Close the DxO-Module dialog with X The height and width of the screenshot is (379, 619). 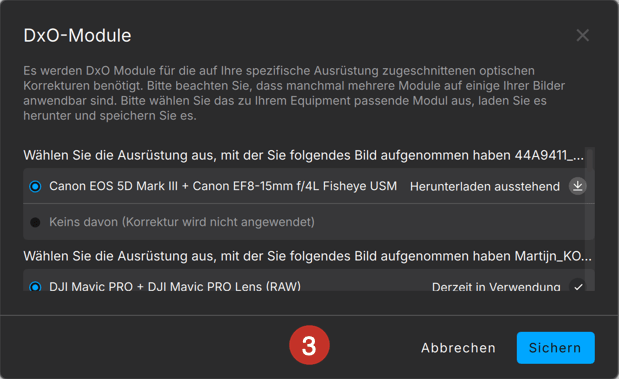[x=583, y=35]
